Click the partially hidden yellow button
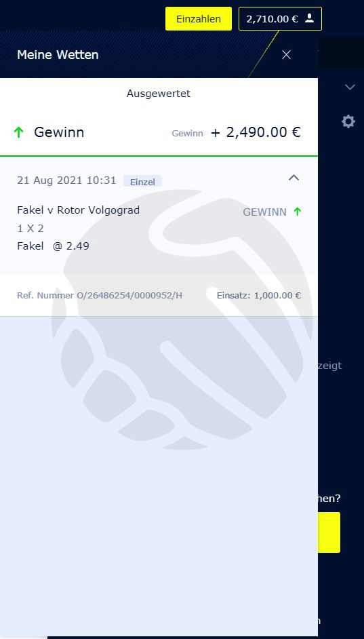364x639 pixels. click(x=329, y=532)
